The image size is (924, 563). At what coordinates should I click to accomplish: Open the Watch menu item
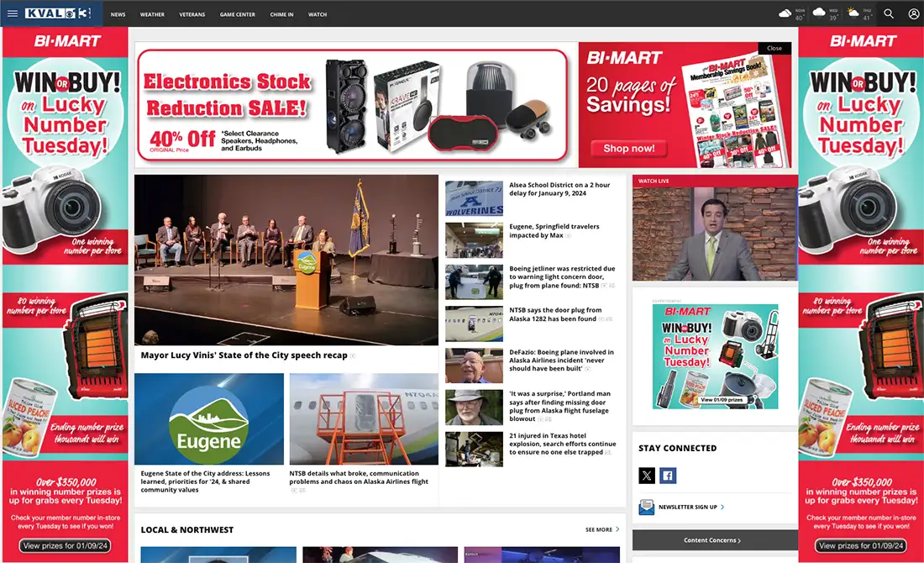tap(317, 14)
